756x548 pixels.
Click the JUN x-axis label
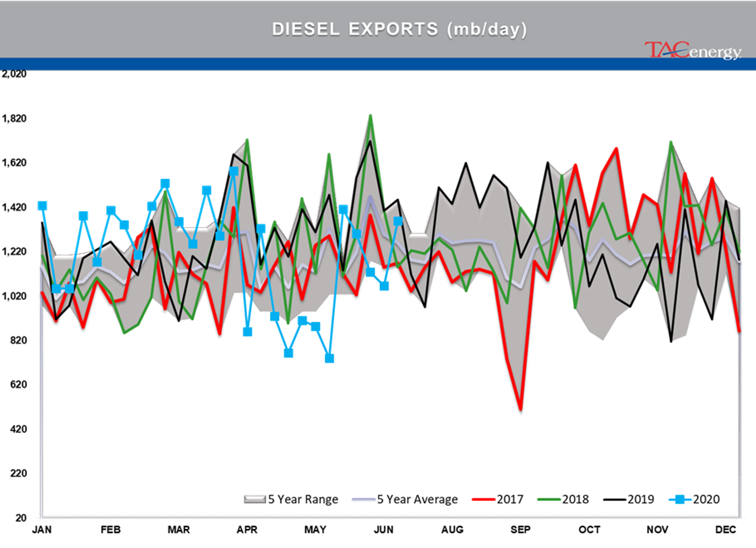click(384, 530)
